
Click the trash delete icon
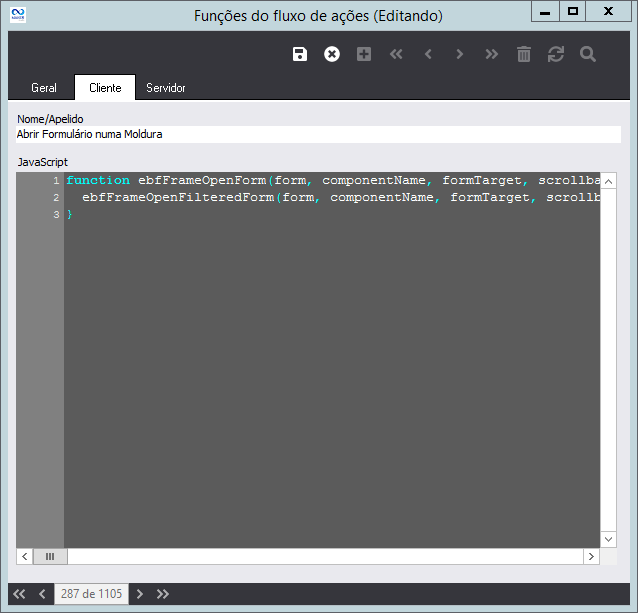[x=524, y=54]
